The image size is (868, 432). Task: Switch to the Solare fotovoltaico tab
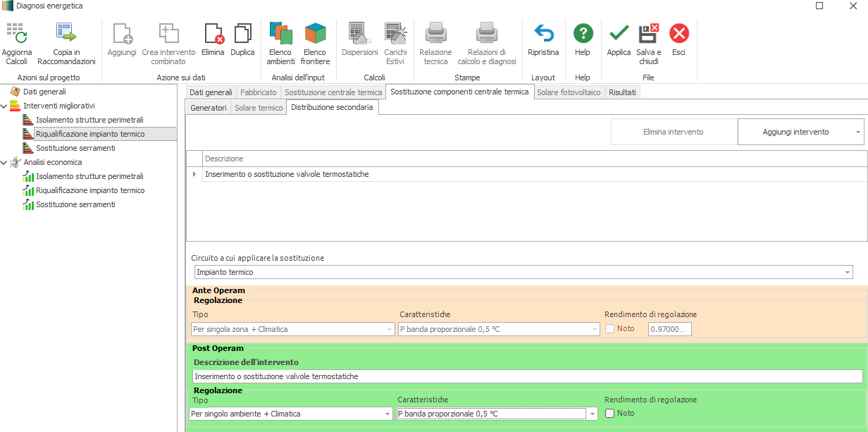point(569,92)
